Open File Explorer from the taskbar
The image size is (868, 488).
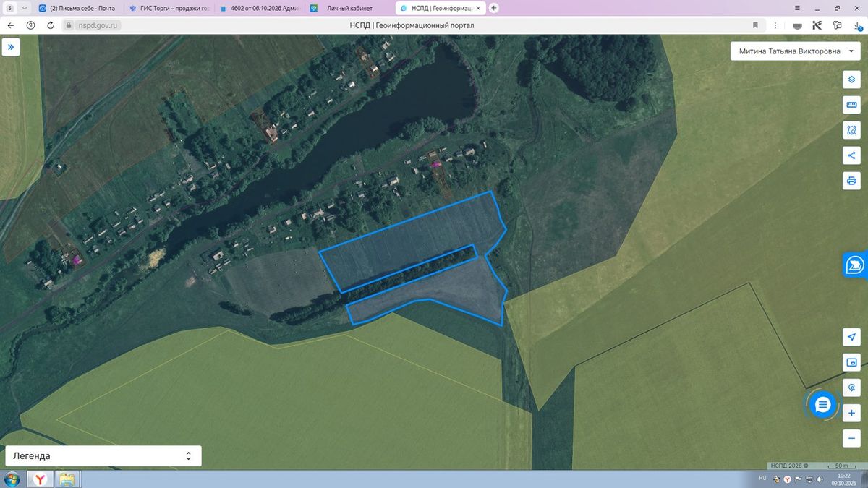tap(67, 479)
